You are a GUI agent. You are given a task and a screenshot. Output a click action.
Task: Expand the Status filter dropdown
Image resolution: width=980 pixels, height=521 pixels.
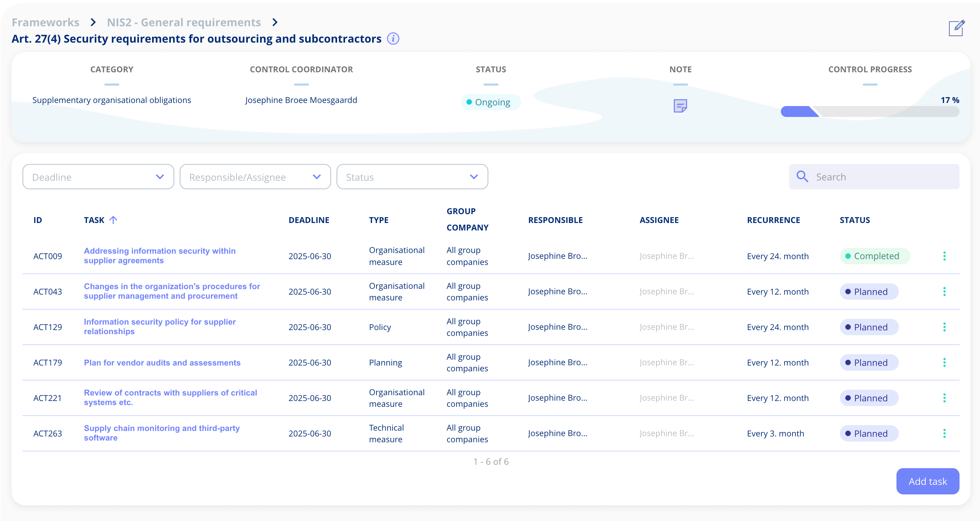[412, 177]
